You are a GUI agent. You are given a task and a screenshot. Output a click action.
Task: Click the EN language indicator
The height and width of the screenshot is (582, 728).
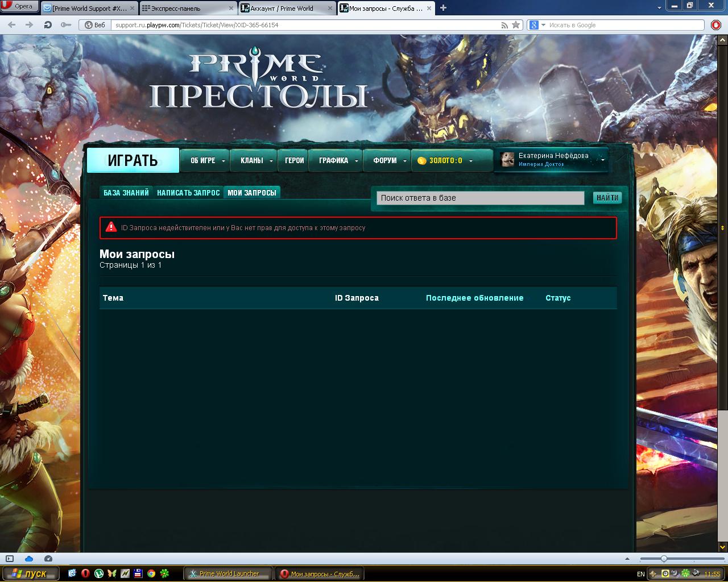pyautogui.click(x=641, y=574)
